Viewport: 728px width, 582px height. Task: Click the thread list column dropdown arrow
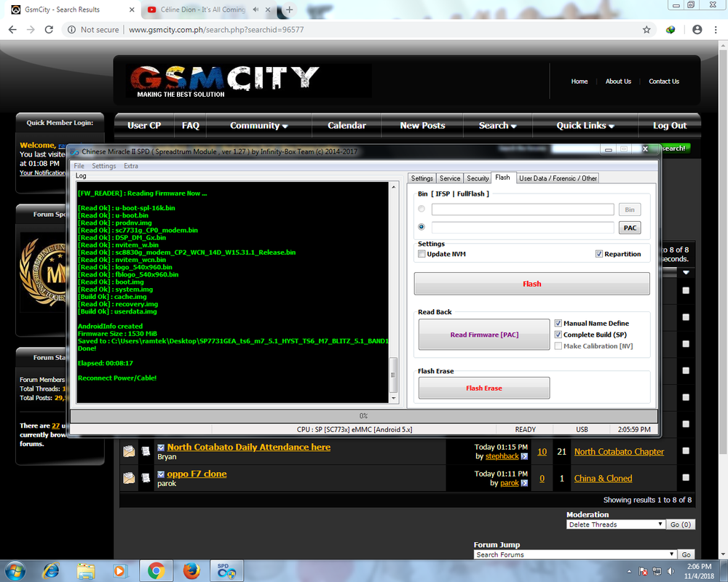click(x=686, y=273)
